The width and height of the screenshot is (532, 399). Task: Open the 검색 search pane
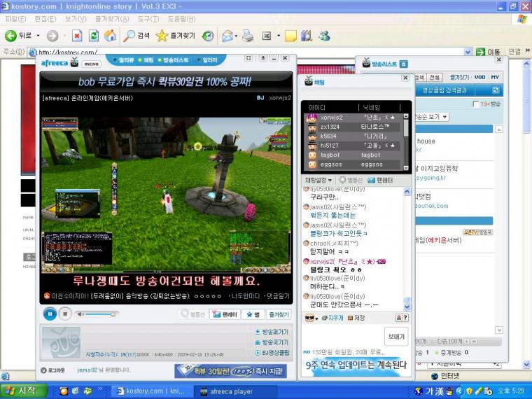pyautogui.click(x=136, y=36)
